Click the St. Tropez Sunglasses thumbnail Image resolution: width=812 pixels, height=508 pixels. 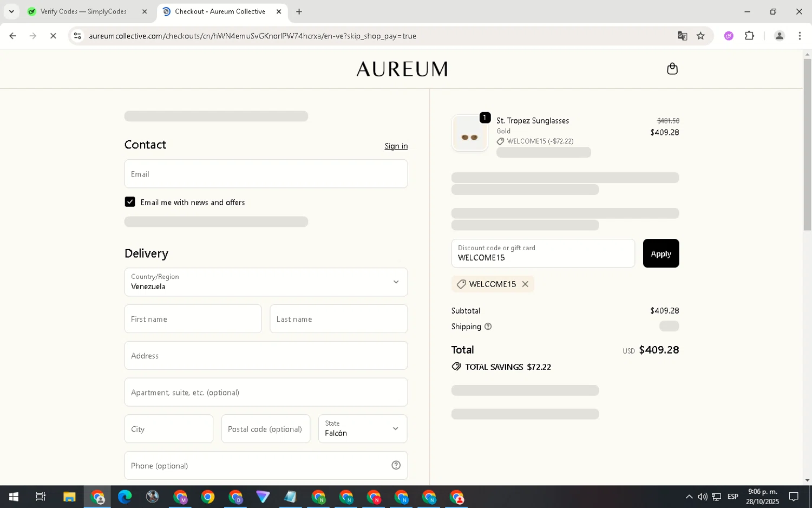point(469,133)
